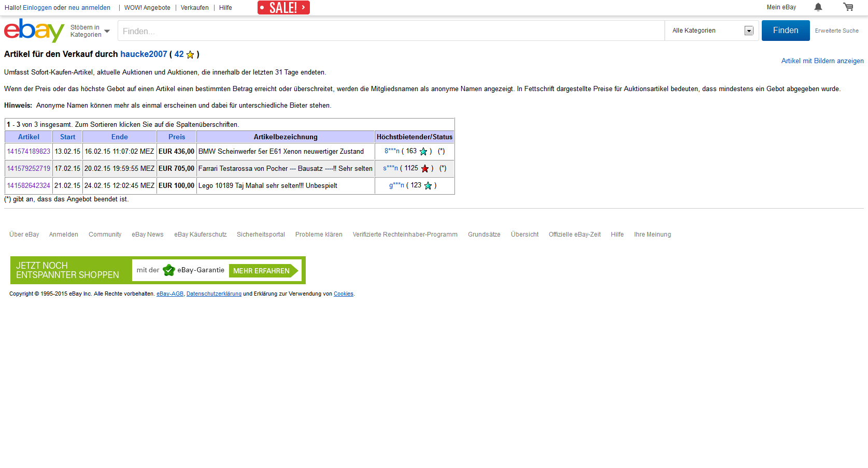The height and width of the screenshot is (468, 868).
Task: Open seller hauke2007 profile link
Action: pyautogui.click(x=144, y=54)
